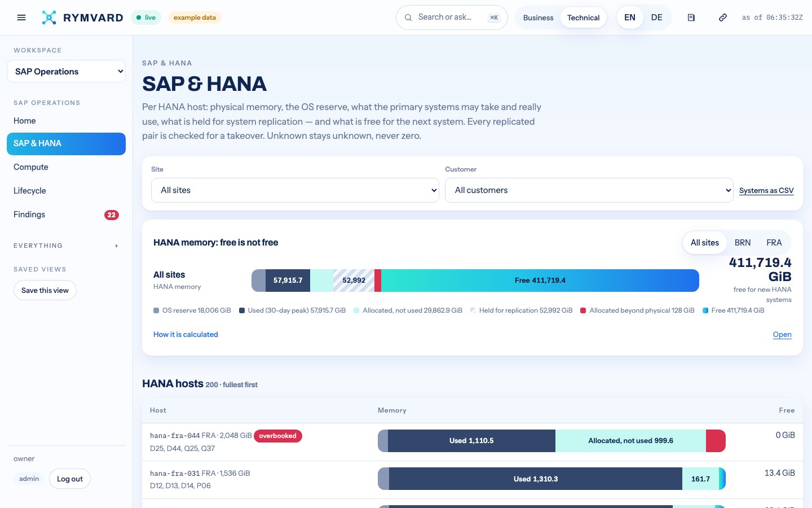Focus the Search or ask field
Image resolution: width=812 pixels, height=508 pixels.
pyautogui.click(x=452, y=17)
